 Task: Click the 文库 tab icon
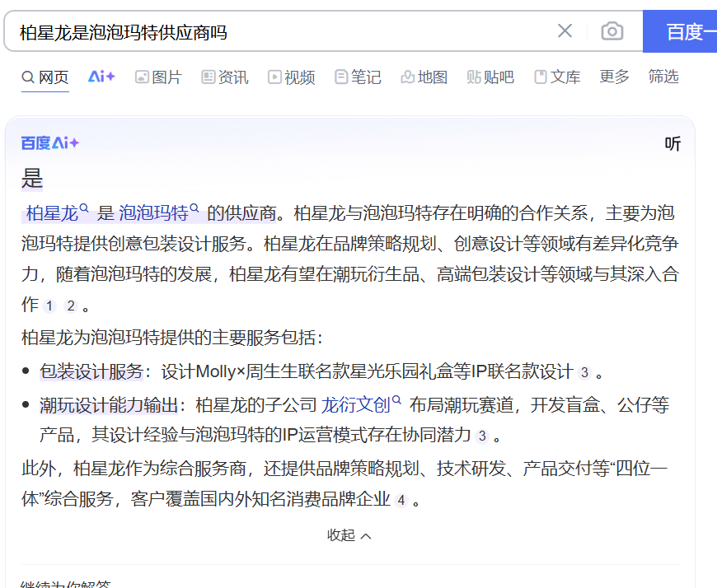(x=541, y=77)
